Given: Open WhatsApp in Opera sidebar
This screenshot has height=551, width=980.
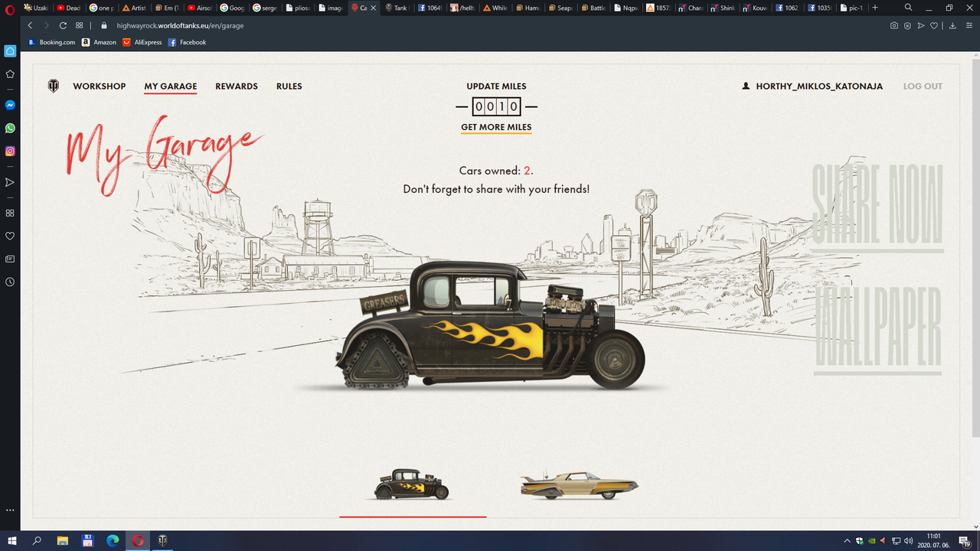Looking at the screenshot, I should coord(10,128).
